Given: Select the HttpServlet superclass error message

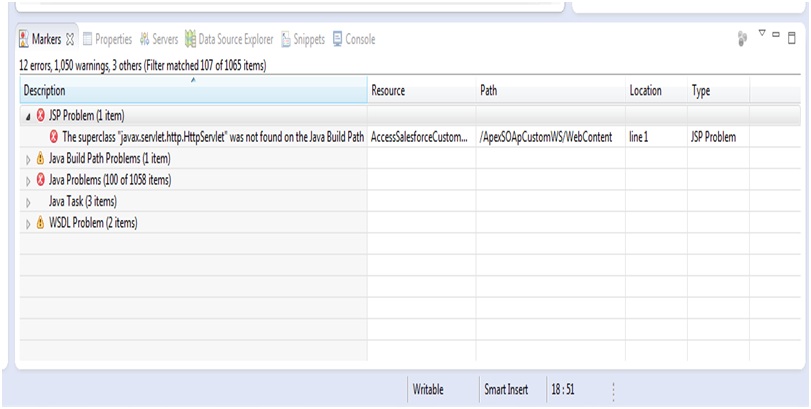Looking at the screenshot, I should coord(213,137).
